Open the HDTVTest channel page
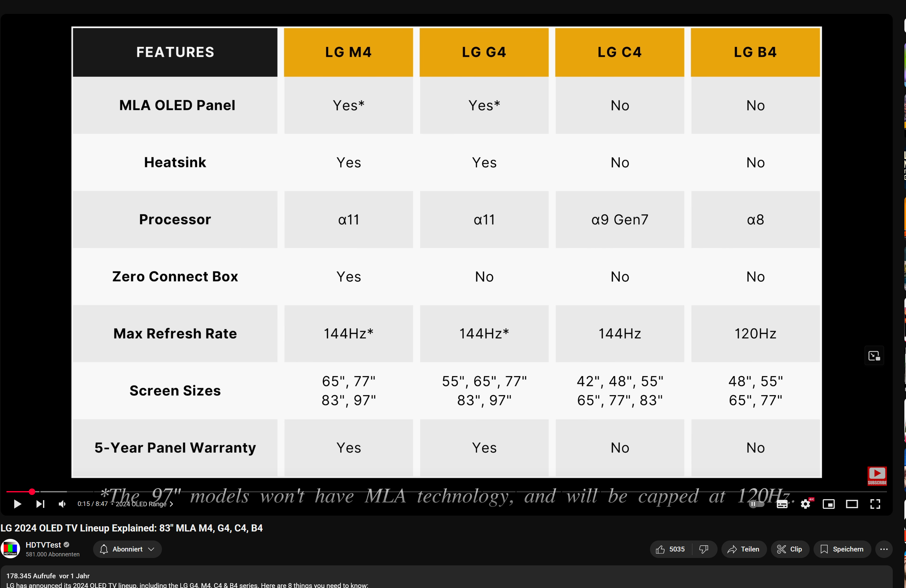Image resolution: width=906 pixels, height=588 pixels. 43,545
